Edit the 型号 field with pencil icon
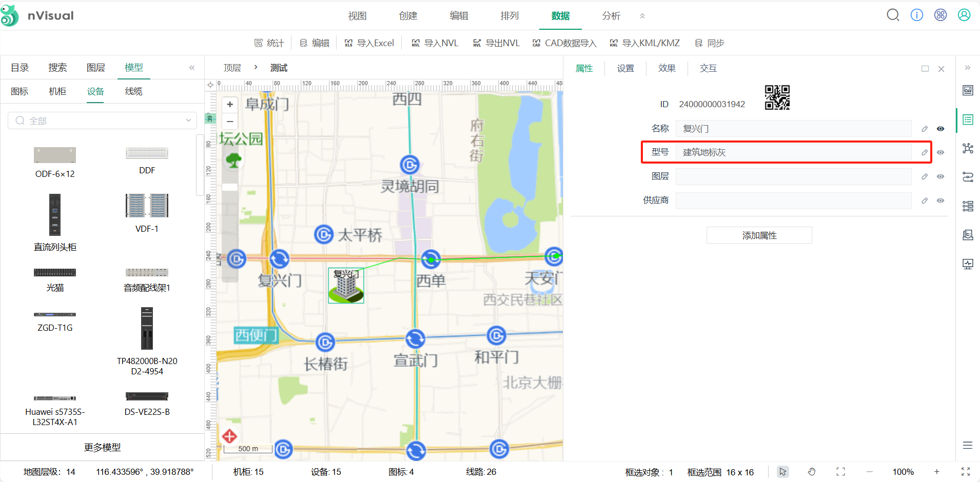 [x=925, y=152]
